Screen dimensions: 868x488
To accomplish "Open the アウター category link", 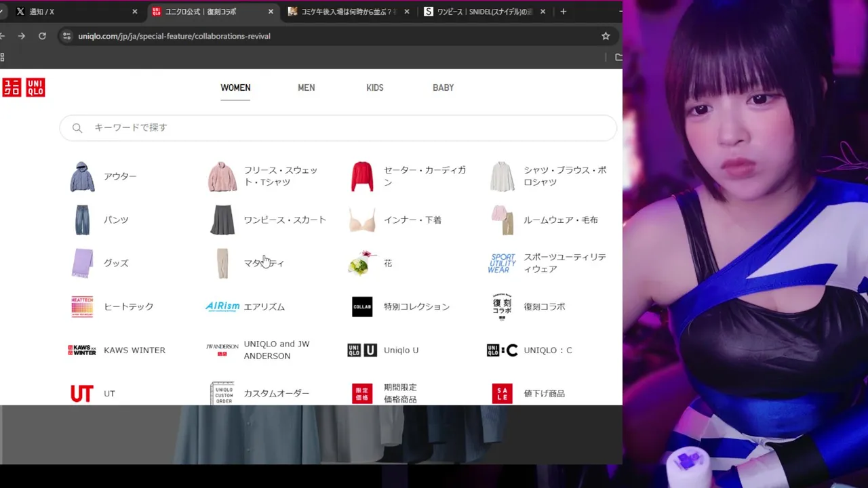I will coord(120,176).
